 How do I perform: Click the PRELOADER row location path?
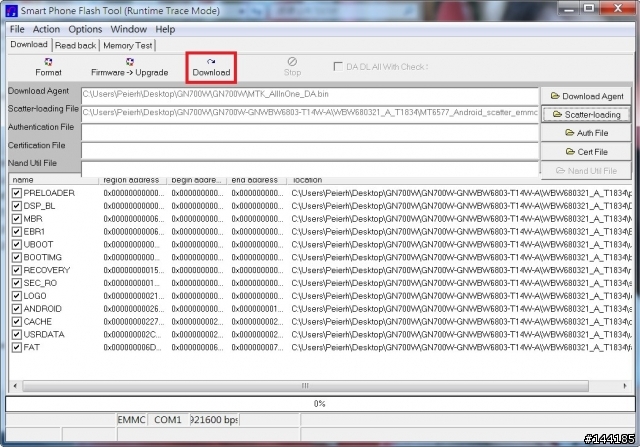[x=461, y=193]
